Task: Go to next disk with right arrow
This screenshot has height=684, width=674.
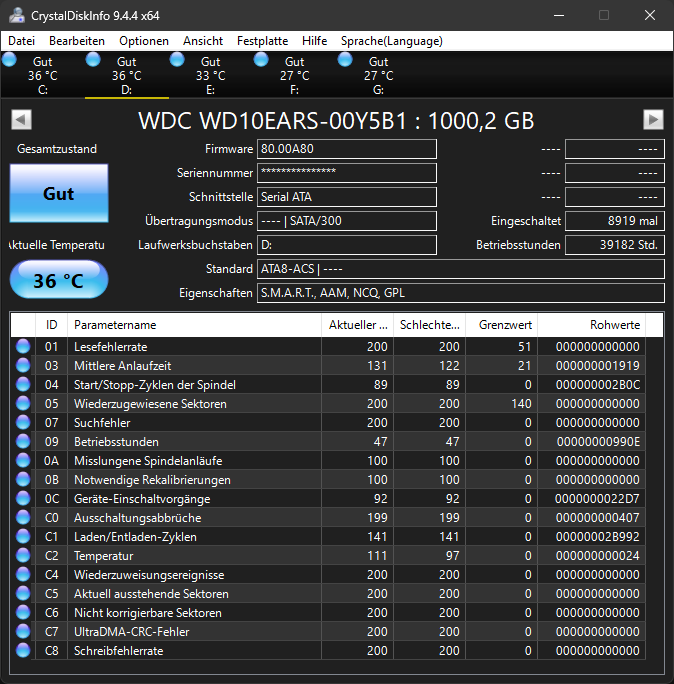Action: (x=653, y=120)
